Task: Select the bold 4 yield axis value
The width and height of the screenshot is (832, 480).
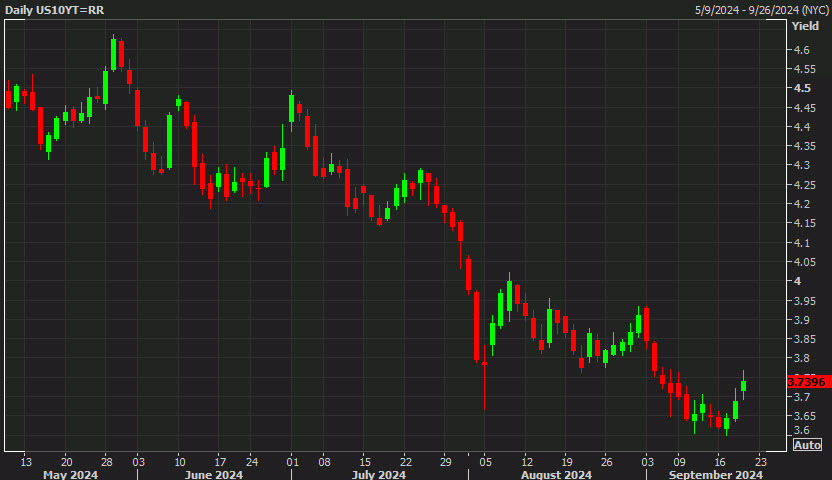Action: (797, 281)
